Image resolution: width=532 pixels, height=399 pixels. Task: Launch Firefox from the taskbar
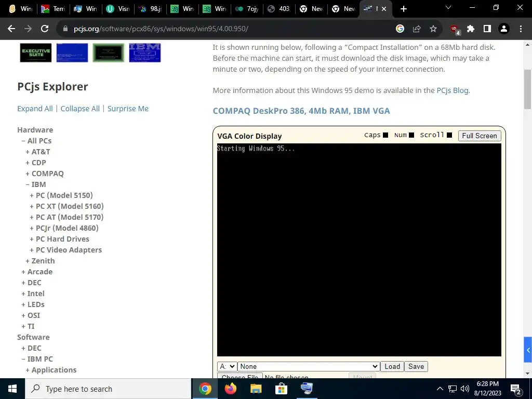pos(230,389)
